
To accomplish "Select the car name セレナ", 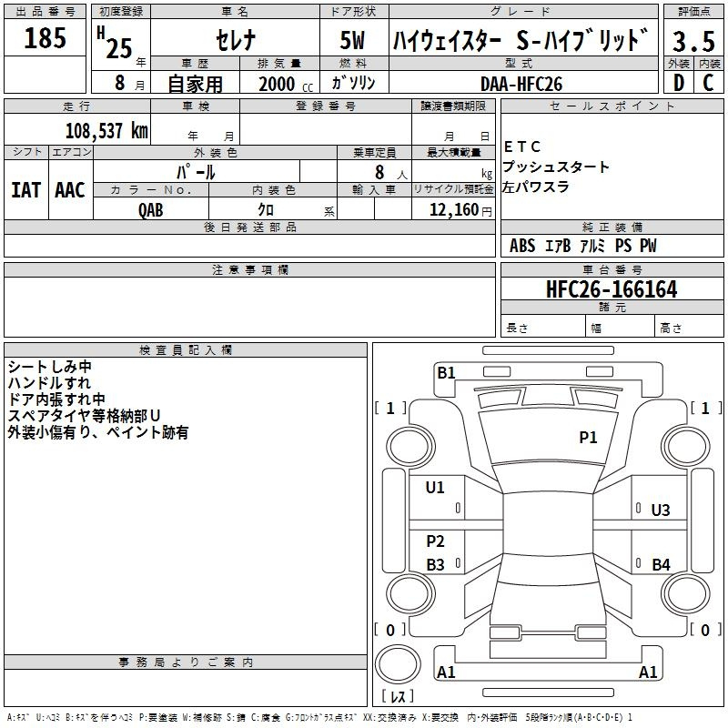I will point(236,39).
